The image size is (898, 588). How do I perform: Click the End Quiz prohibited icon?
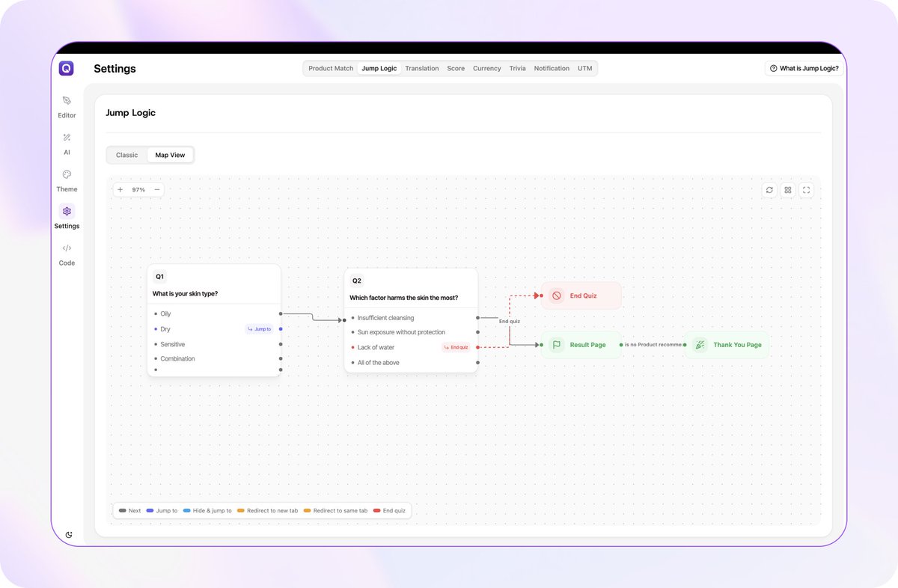pyautogui.click(x=557, y=295)
